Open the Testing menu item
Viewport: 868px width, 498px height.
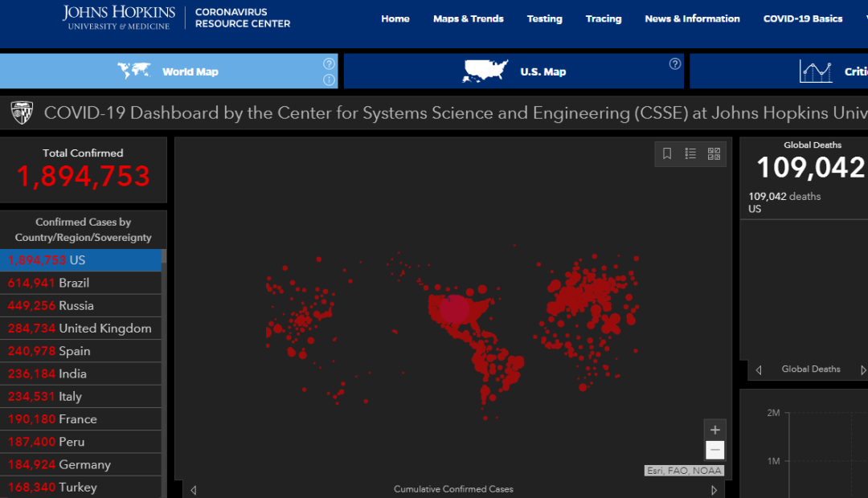click(544, 18)
